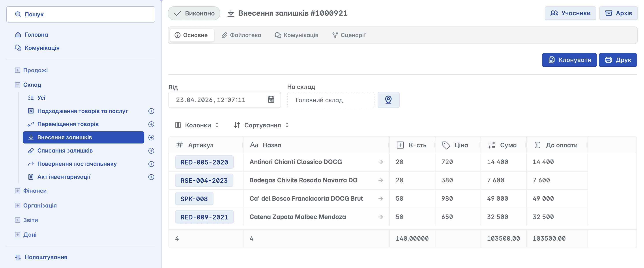Image resolution: width=644 pixels, height=268 pixels.
Task: Add new goods transfer with plus icon
Action: pyautogui.click(x=151, y=124)
